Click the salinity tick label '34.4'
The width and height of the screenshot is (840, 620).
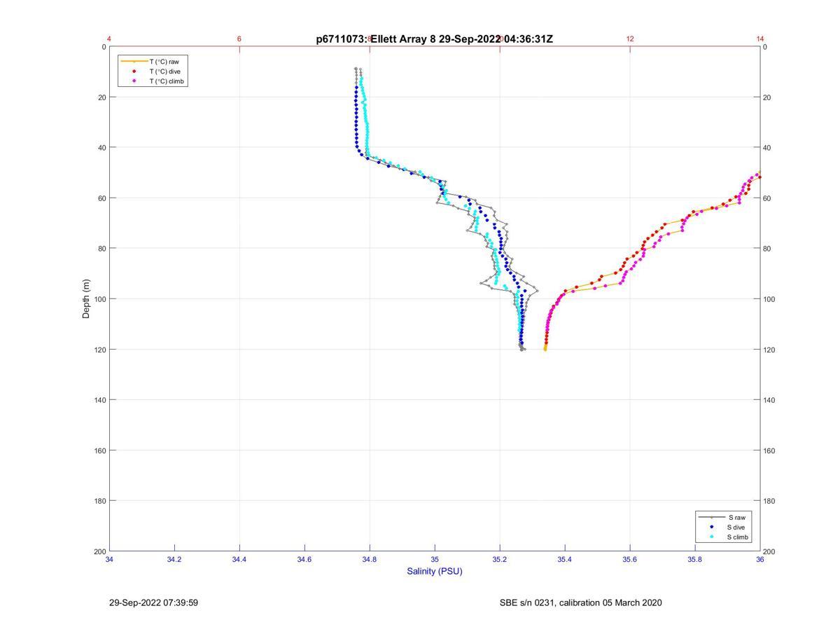coord(239,559)
